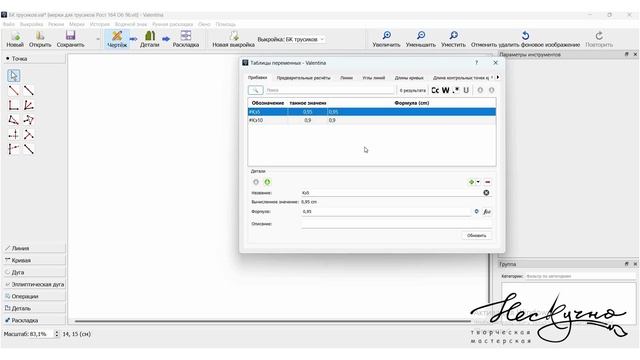
Task: Switch to the Предварительные расчёты tab
Action: [303, 78]
